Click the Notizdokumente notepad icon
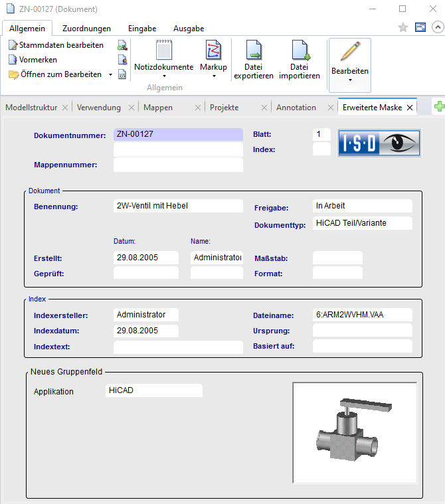 [163, 50]
